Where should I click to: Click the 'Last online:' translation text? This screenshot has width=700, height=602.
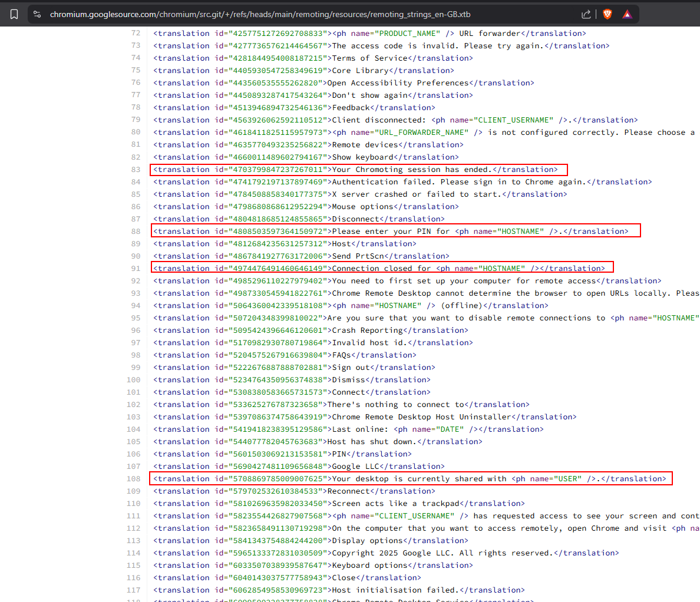[x=360, y=429]
